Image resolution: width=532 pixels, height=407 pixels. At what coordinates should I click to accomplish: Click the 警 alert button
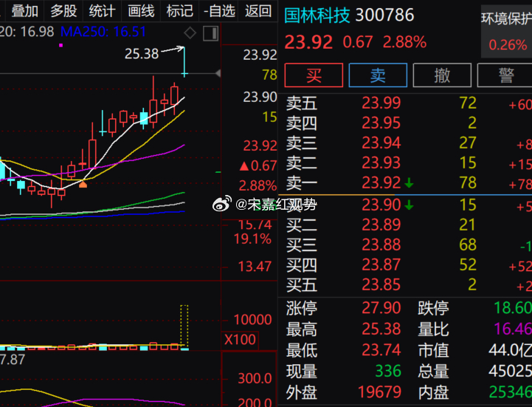(x=505, y=75)
